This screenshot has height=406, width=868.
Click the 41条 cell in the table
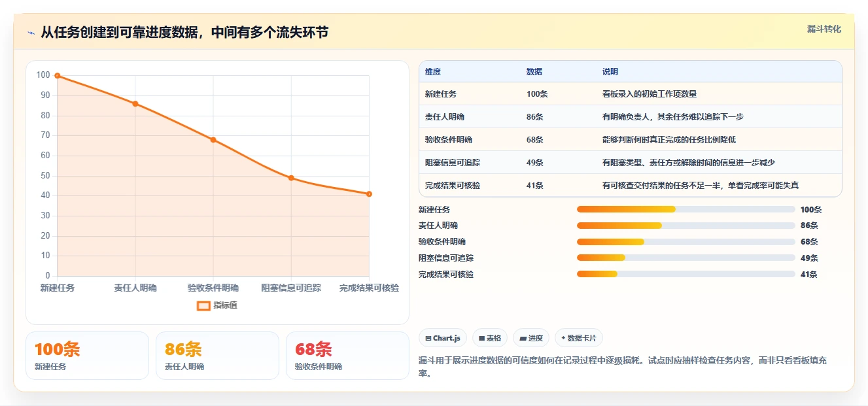click(x=535, y=186)
